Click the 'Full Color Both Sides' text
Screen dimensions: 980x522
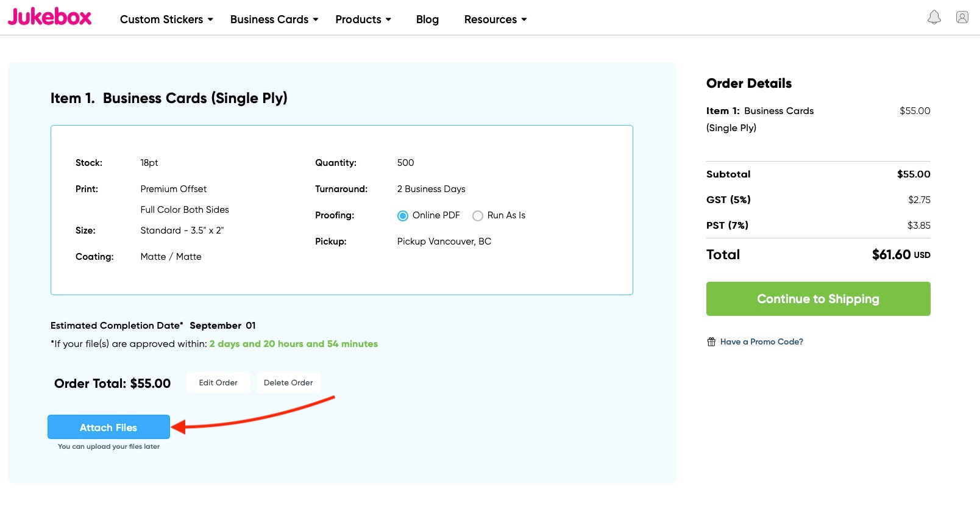(x=185, y=210)
